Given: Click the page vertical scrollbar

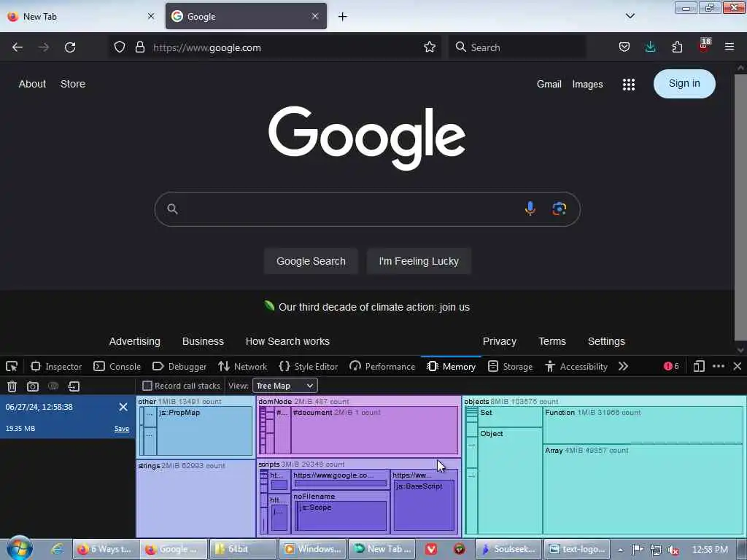Looking at the screenshot, I should [x=740, y=207].
